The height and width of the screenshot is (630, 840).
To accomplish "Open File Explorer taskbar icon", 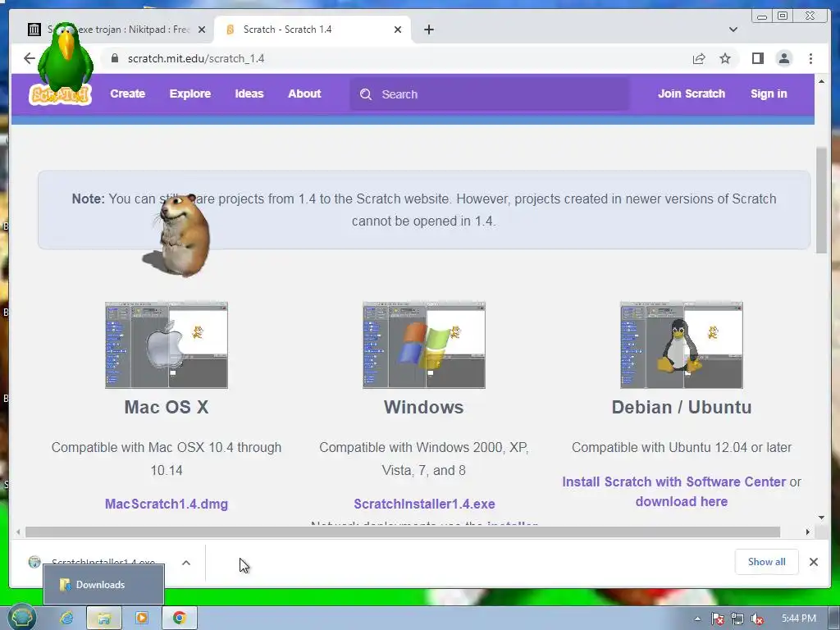I will pos(104,618).
